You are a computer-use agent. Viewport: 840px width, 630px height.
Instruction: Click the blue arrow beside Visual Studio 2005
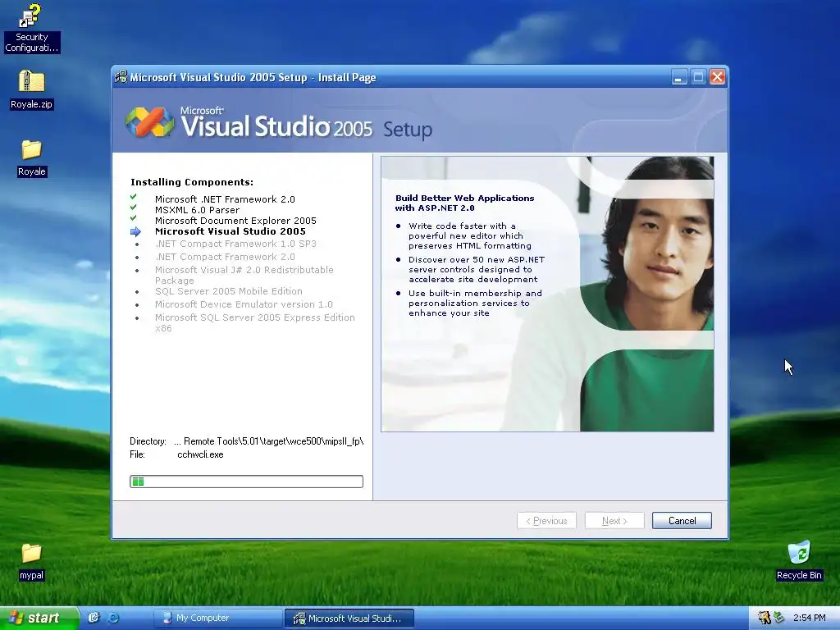coord(135,231)
